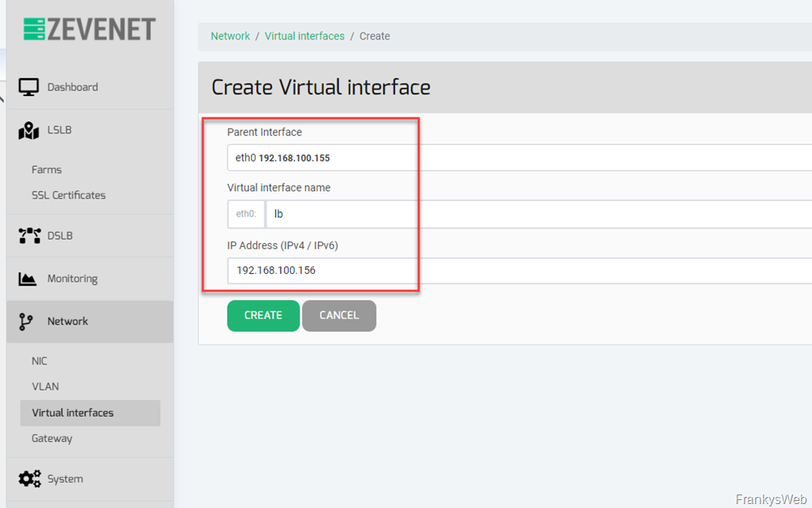Click the DSLB nodes icon
The image size is (812, 508).
(x=29, y=236)
